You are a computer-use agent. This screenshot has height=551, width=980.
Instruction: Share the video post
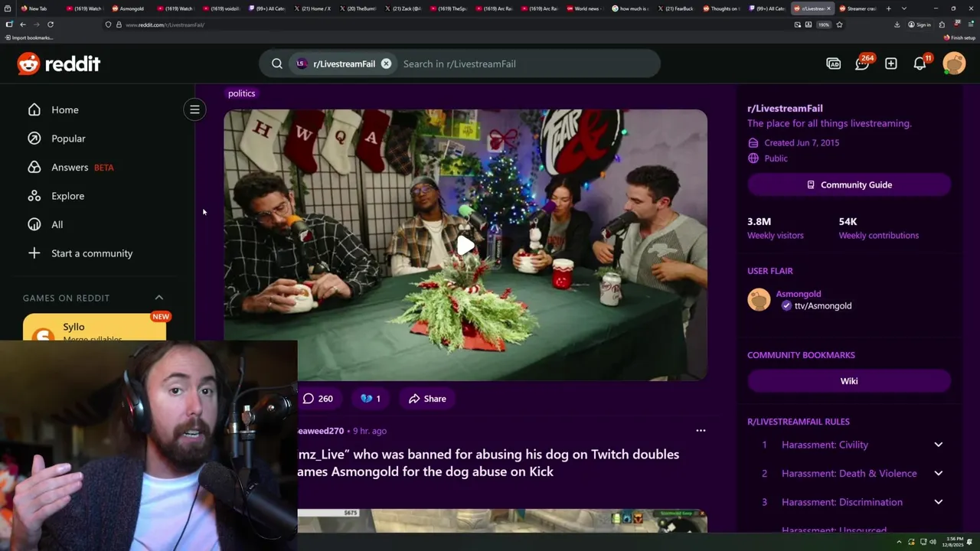pos(427,399)
